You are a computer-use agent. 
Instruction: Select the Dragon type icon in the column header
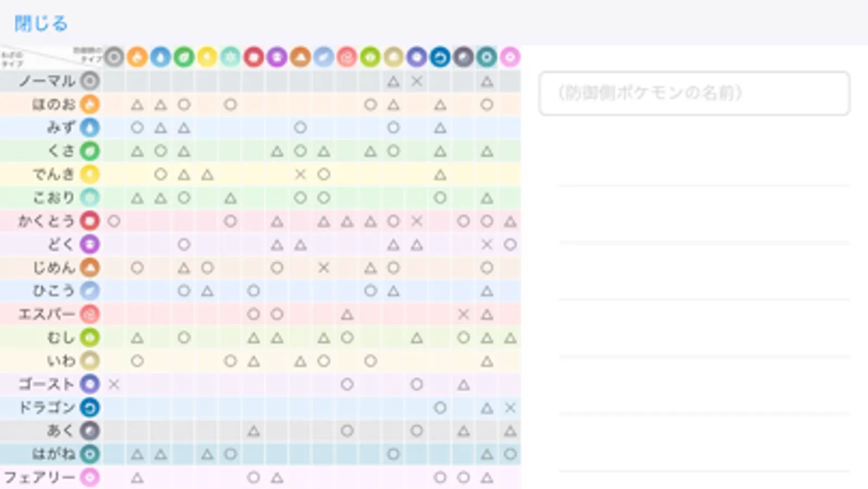coord(440,57)
